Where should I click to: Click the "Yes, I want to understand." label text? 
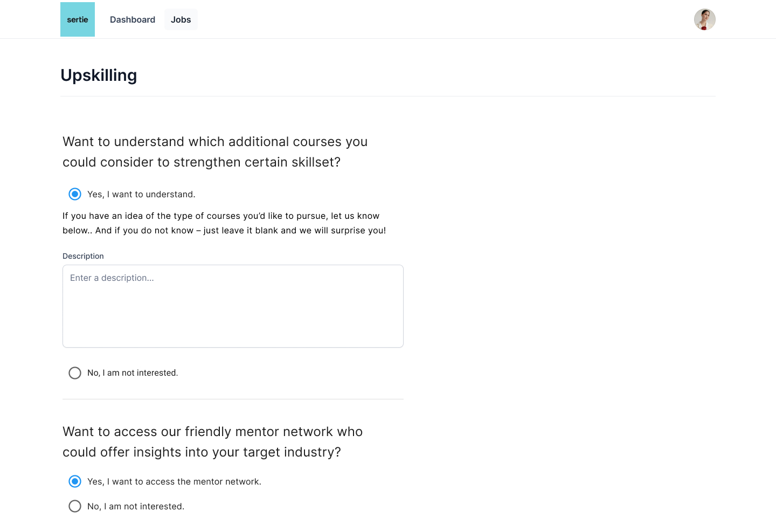141,195
